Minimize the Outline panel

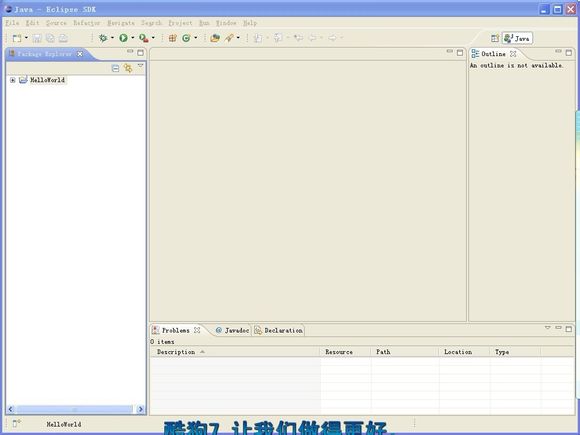(559, 51)
